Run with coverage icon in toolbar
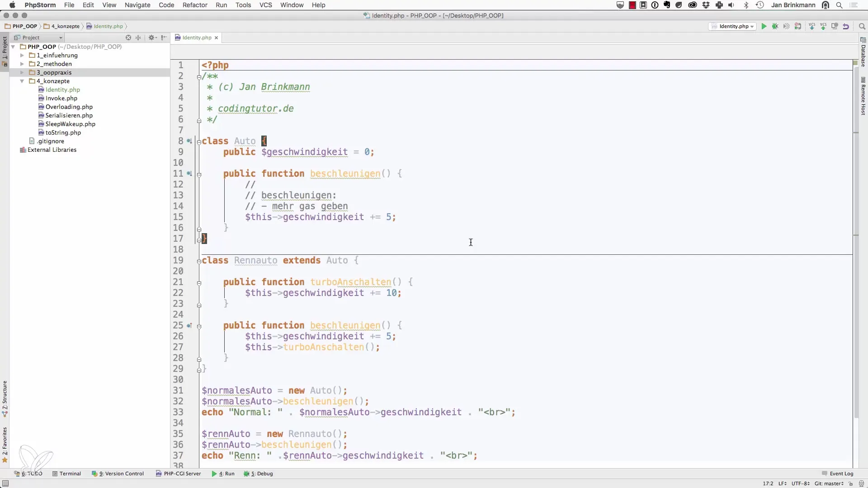Screen dimensions: 868x488 tap(787, 26)
